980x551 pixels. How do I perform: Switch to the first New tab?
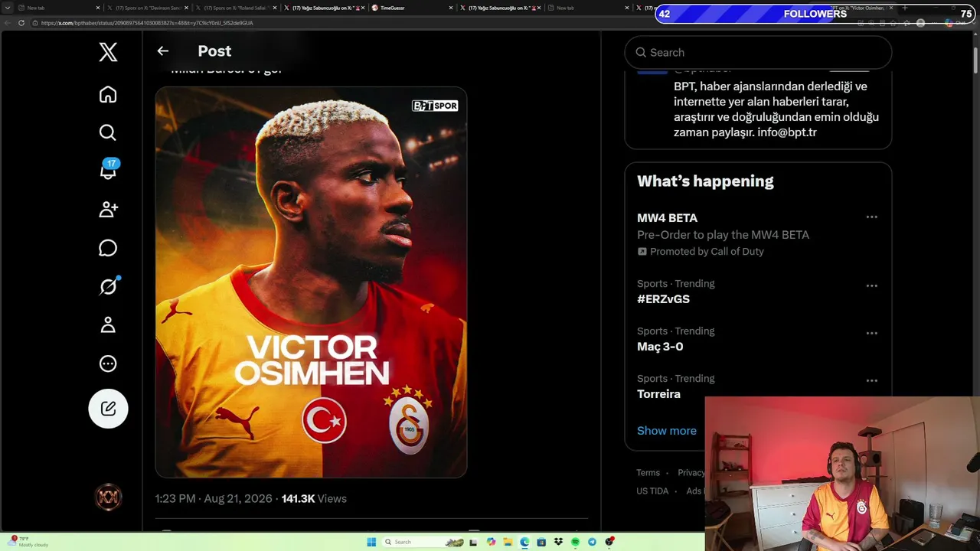point(58,8)
